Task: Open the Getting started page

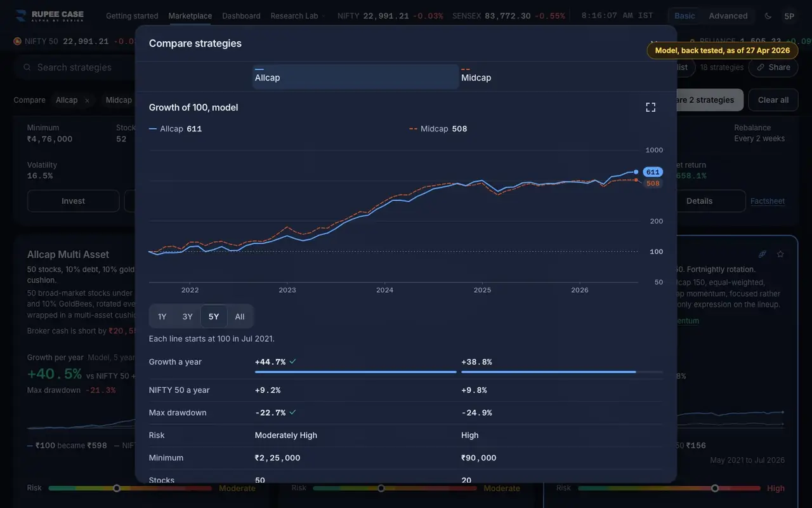Action: [132, 16]
